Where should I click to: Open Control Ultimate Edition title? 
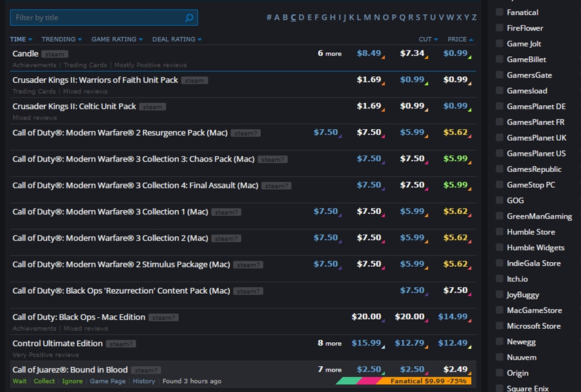(x=57, y=344)
